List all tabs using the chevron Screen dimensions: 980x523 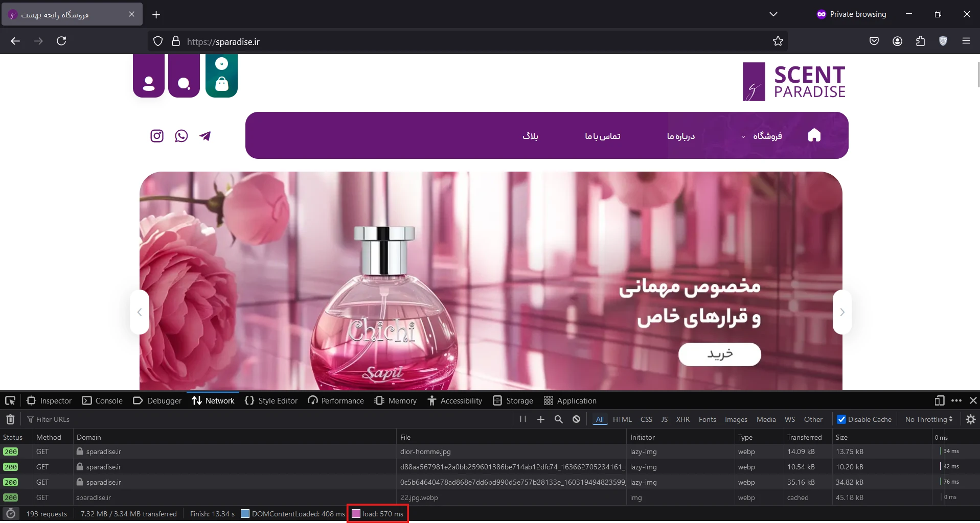(773, 14)
